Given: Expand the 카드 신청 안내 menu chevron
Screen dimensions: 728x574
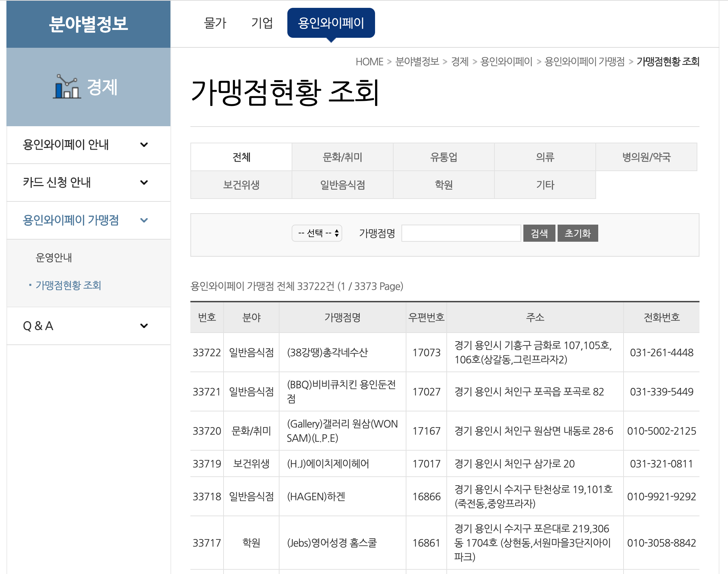Looking at the screenshot, I should pyautogui.click(x=144, y=183).
